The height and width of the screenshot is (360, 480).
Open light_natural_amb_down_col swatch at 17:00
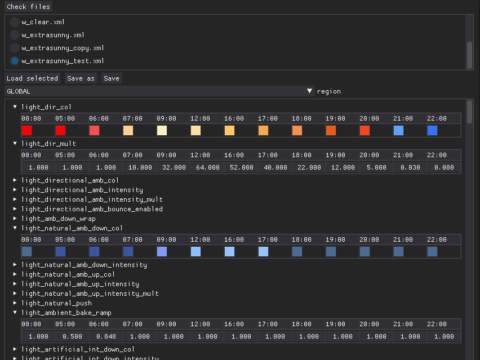click(263, 252)
